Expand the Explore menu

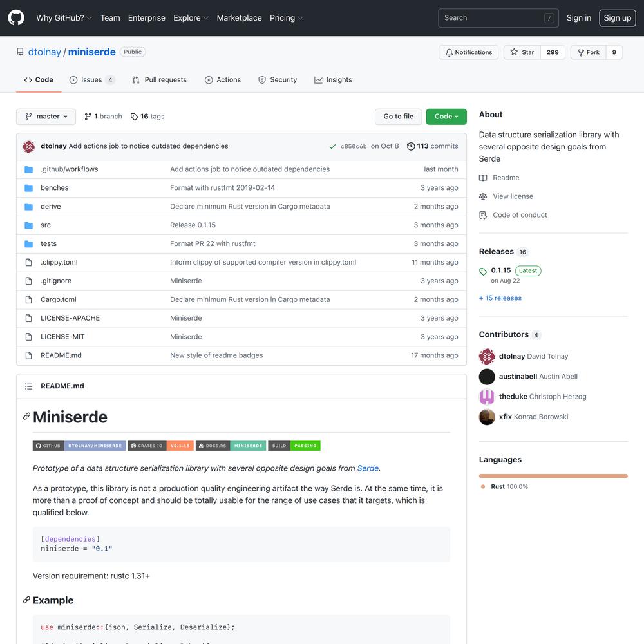pyautogui.click(x=191, y=17)
